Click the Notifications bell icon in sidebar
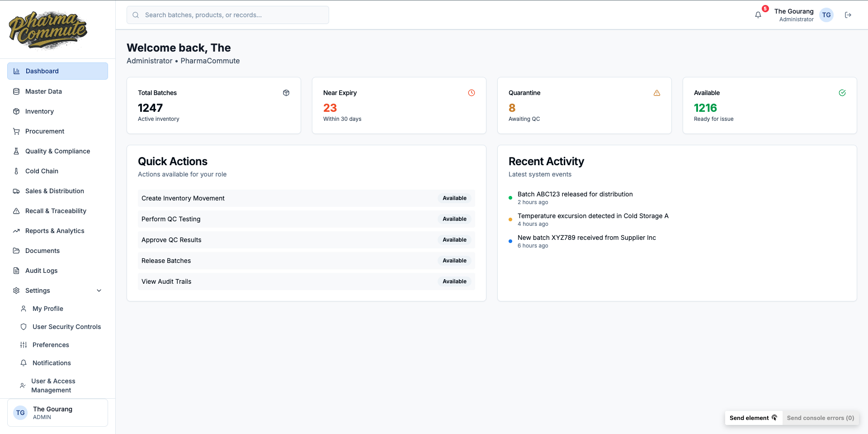 pos(24,363)
